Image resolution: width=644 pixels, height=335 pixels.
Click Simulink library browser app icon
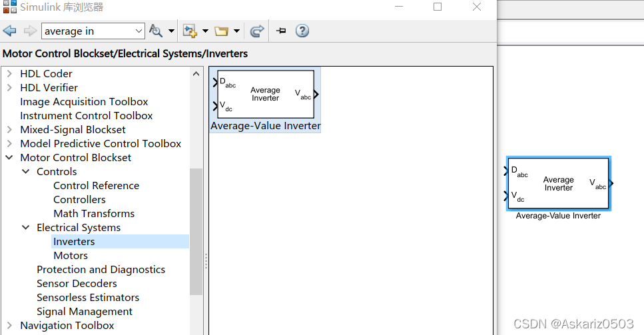[x=10, y=7]
